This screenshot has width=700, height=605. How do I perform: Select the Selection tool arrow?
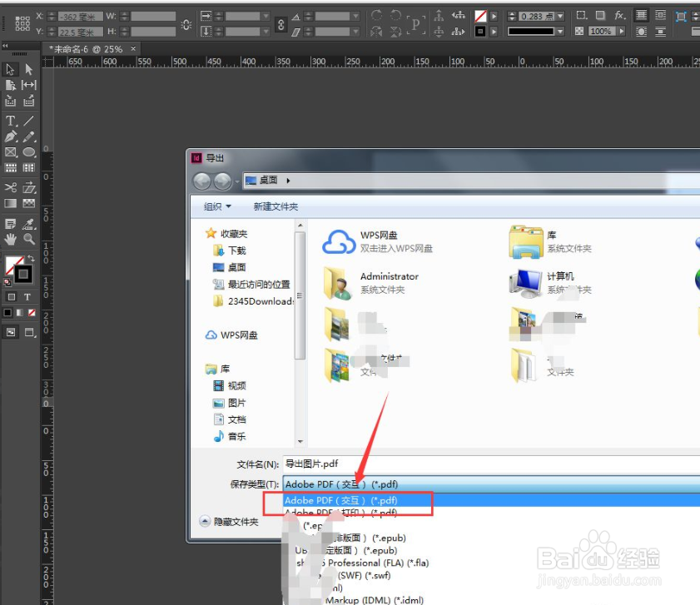pos(10,69)
